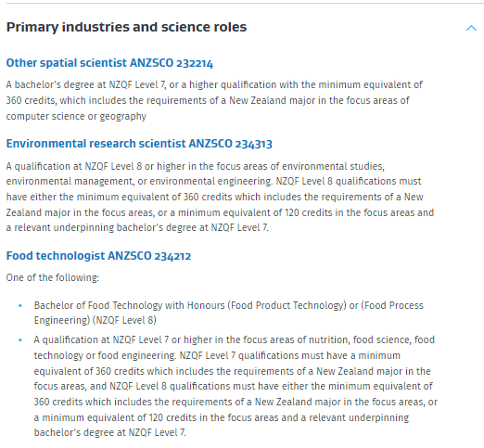Collapse section using the blue chevron arrow
Image resolution: width=484 pixels, height=448 pixels.
coord(471,28)
